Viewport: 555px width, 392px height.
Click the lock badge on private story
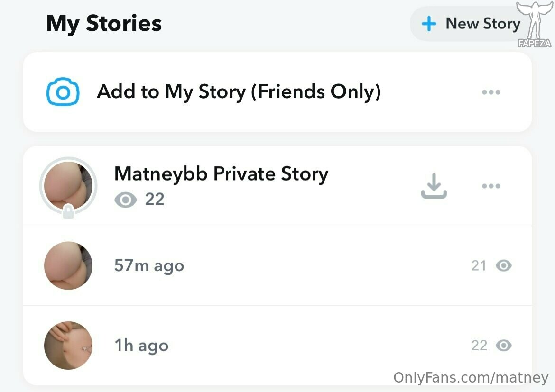(x=68, y=211)
